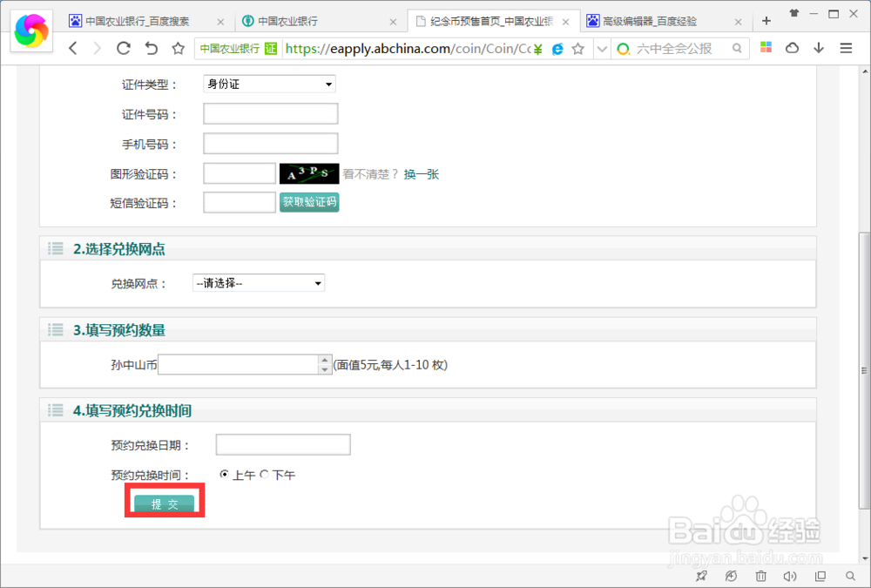
Task: Open downloads with the down arrow icon
Action: coord(819,48)
